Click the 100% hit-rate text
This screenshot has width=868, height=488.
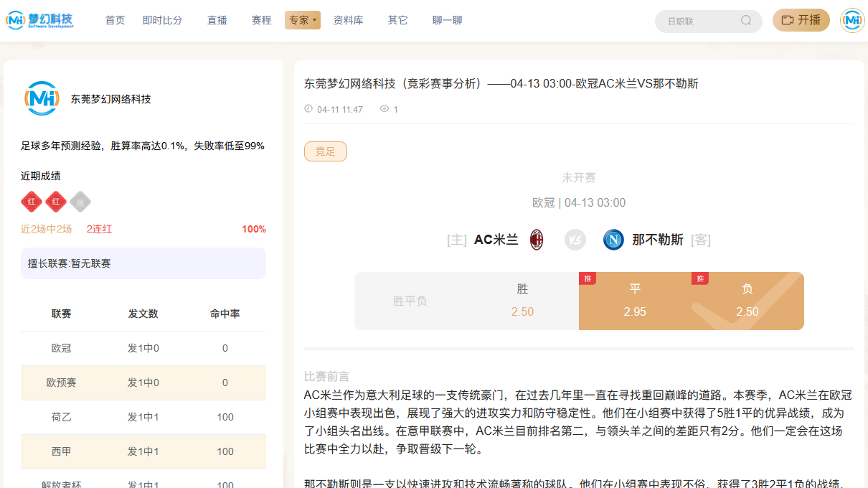click(x=254, y=229)
